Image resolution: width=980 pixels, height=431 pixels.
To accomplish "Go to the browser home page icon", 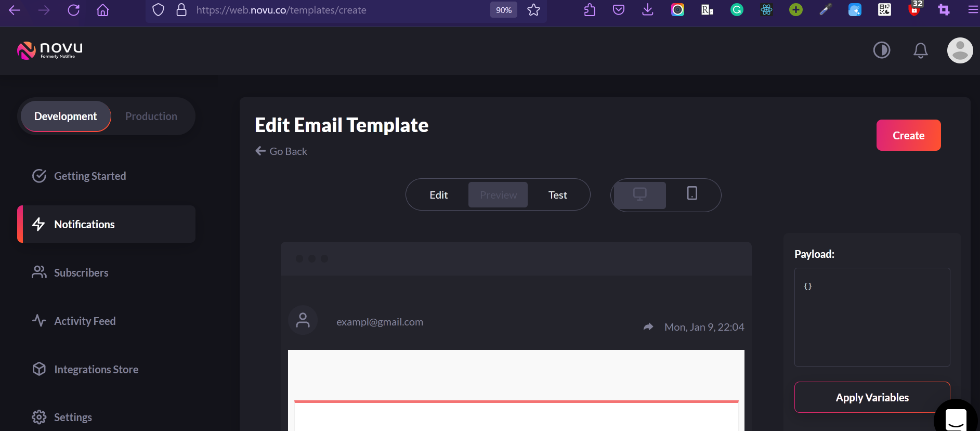I will tap(103, 10).
